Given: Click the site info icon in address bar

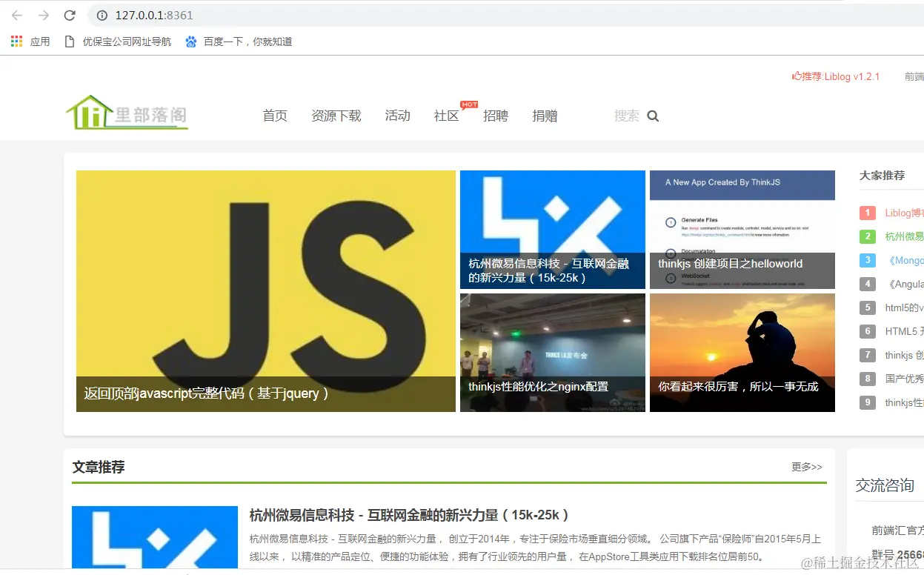Looking at the screenshot, I should 102,15.
